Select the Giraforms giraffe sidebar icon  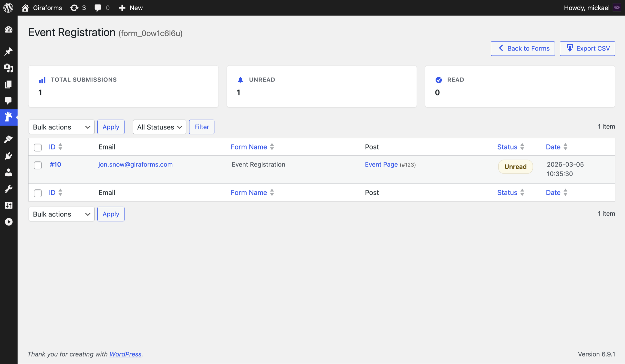[9, 117]
